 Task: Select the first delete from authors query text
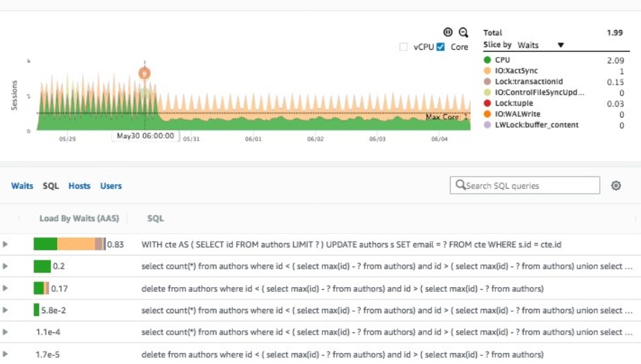coord(343,288)
